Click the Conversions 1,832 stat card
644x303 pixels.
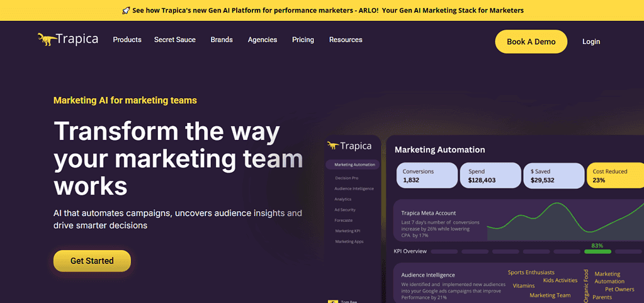(x=427, y=176)
